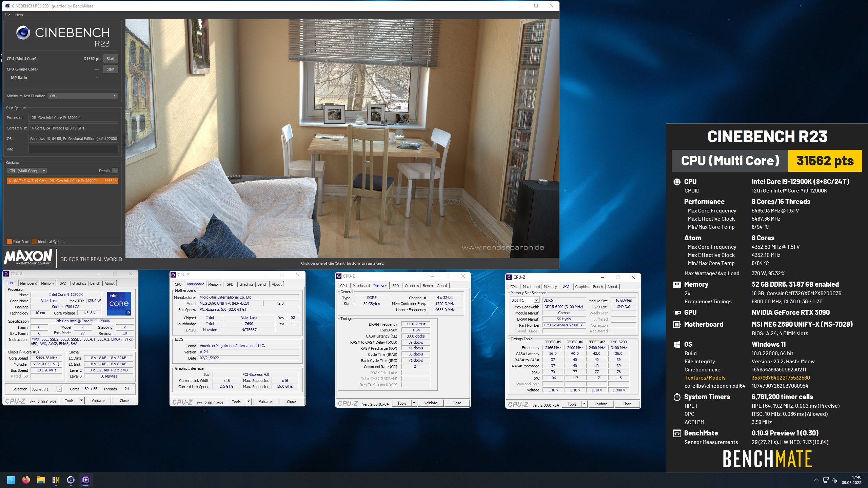
Task: Open Tools dropdown arrow in Mainboard window
Action: [x=249, y=402]
